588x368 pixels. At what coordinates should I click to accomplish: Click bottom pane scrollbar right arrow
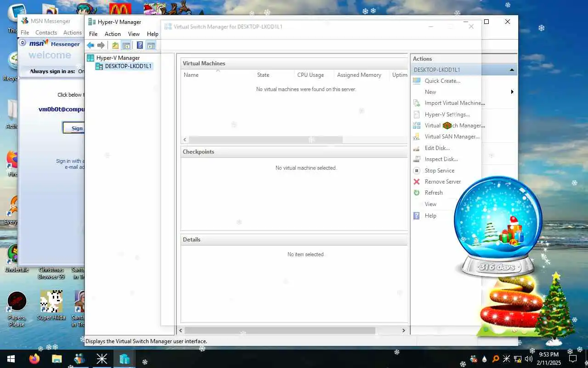point(404,330)
